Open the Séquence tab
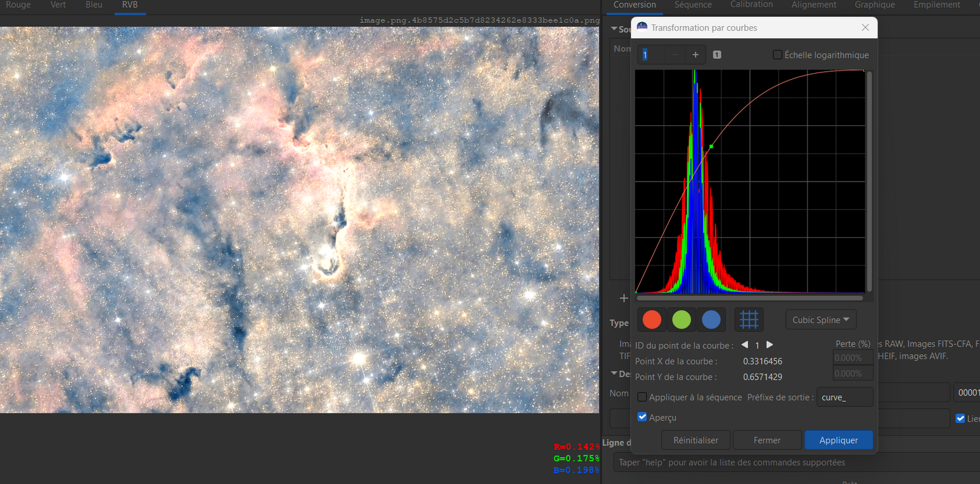The width and height of the screenshot is (980, 484). click(x=693, y=5)
